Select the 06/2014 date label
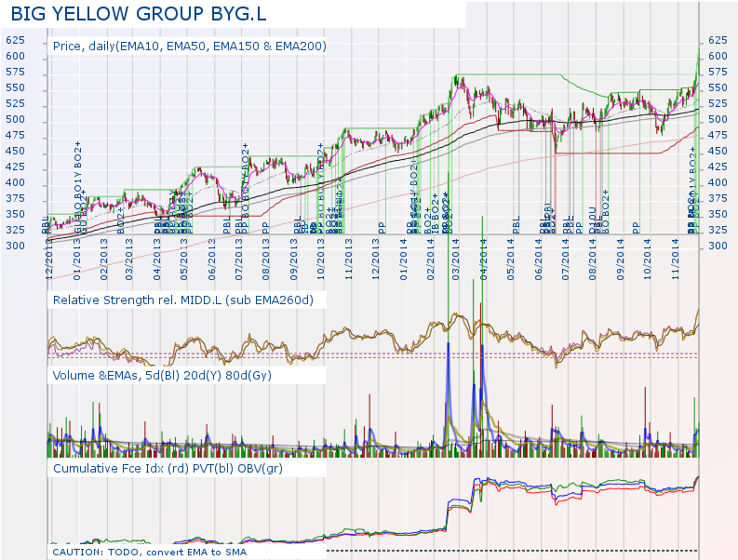The image size is (738, 560). point(539,260)
